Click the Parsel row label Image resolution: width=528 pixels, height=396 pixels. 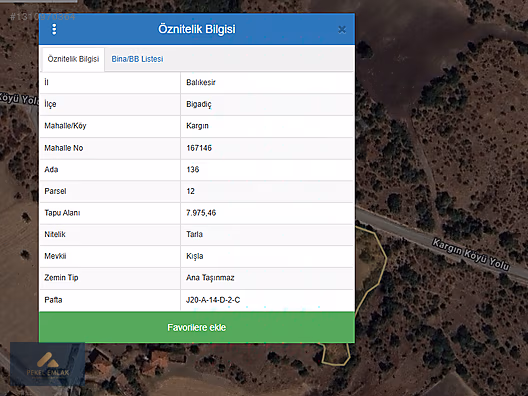55,191
